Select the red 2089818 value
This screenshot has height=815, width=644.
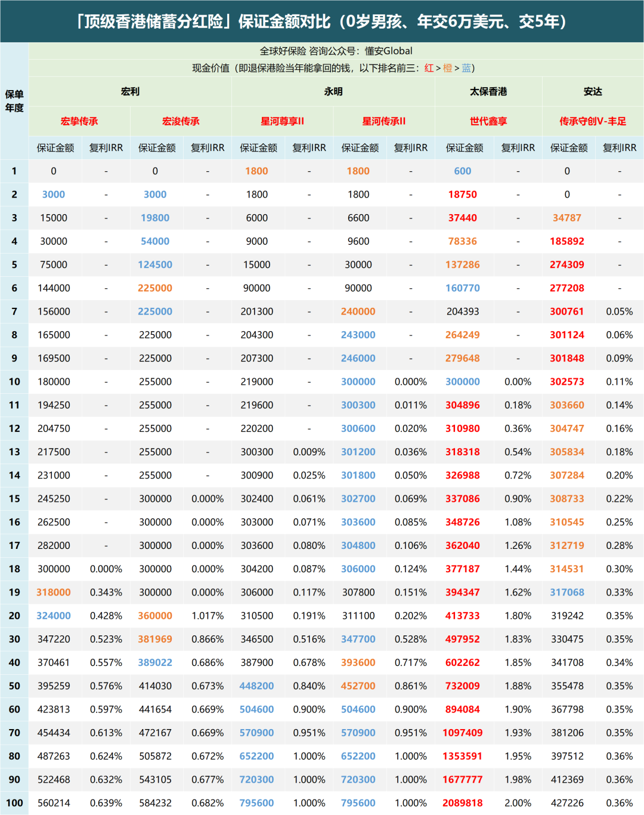point(463,803)
